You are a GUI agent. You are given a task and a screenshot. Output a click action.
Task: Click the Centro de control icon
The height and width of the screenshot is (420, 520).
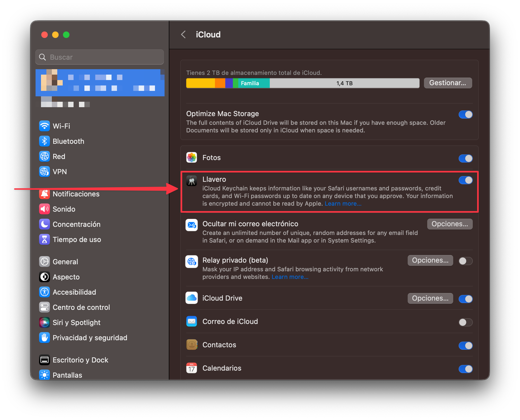[45, 307]
